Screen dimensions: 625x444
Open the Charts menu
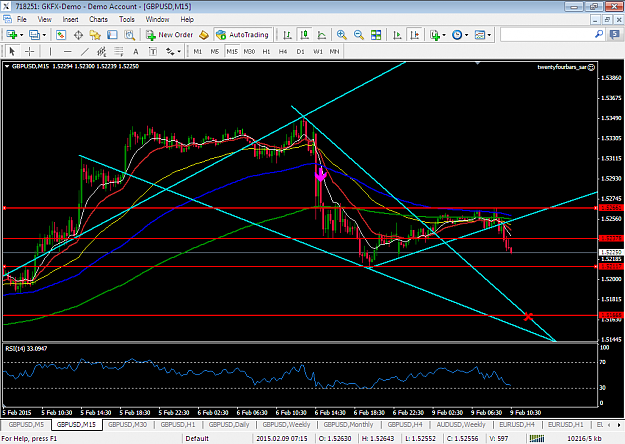coord(98,19)
